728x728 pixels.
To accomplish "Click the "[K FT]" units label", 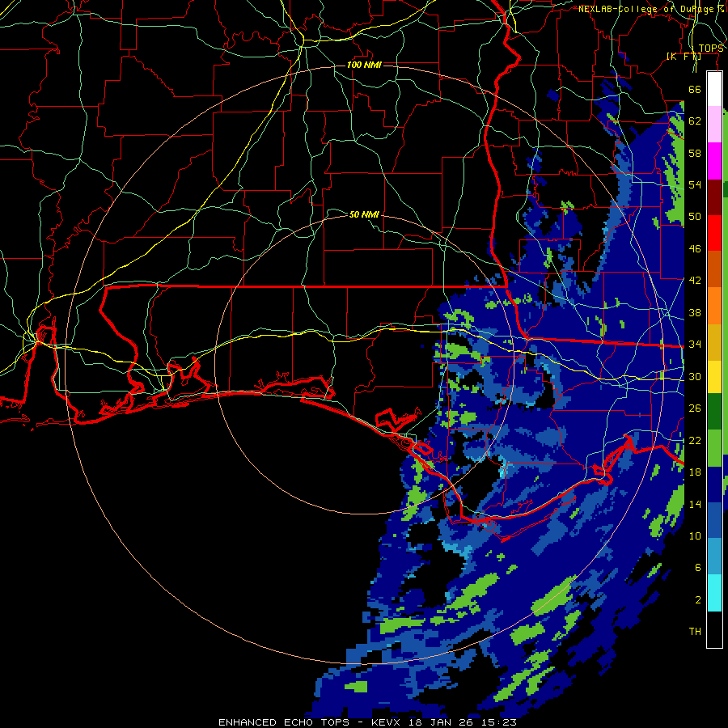I will pyautogui.click(x=684, y=56).
